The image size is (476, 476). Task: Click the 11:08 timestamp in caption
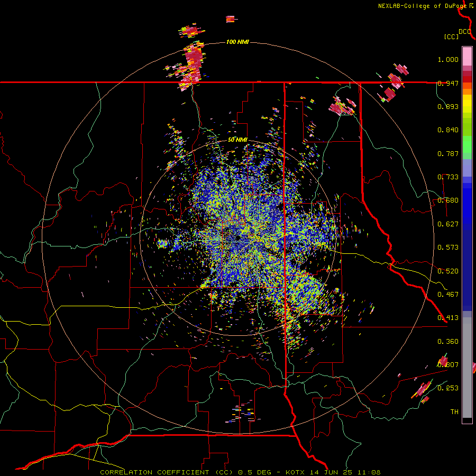[x=369, y=472]
